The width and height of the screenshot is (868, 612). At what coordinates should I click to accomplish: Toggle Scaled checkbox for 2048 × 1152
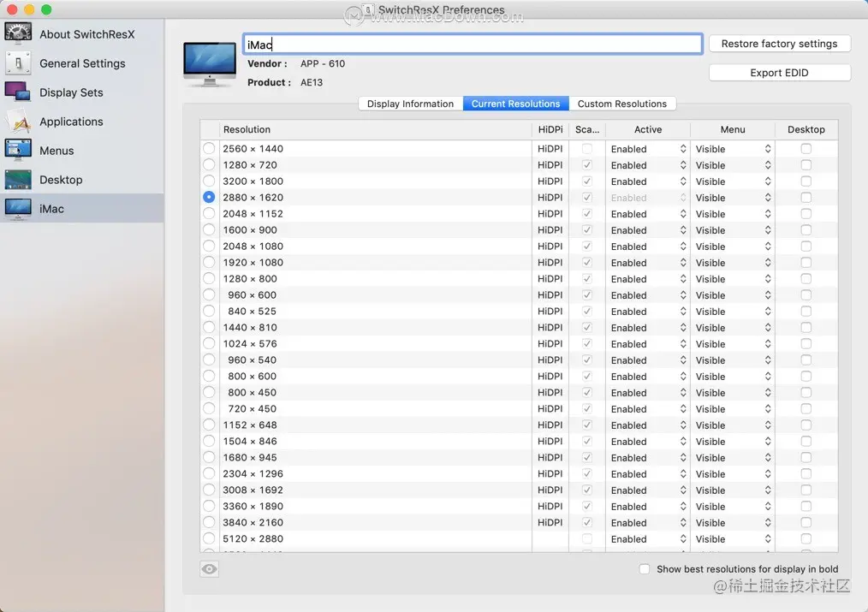(x=586, y=214)
